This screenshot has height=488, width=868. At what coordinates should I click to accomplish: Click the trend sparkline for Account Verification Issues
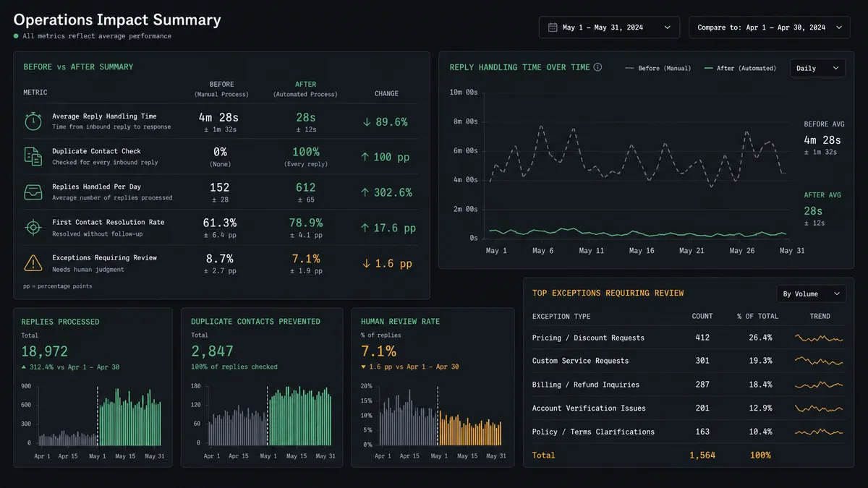tap(819, 408)
